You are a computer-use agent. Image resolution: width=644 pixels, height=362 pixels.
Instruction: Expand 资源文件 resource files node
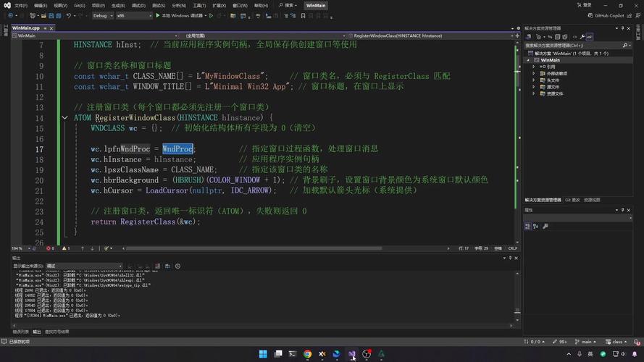pyautogui.click(x=534, y=93)
